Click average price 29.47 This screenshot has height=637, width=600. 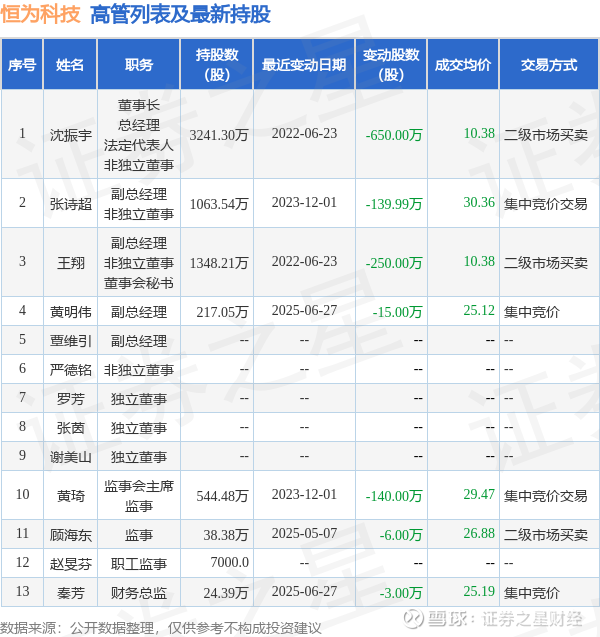click(479, 494)
